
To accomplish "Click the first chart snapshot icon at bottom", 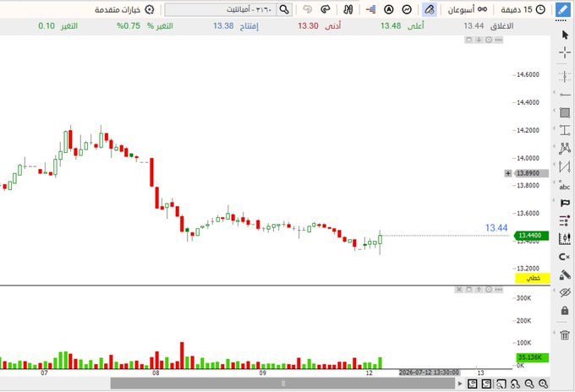I will tap(473, 384).
